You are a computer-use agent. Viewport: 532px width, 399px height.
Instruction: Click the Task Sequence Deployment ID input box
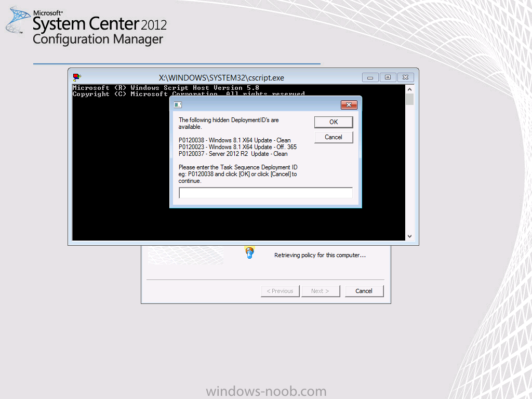click(x=265, y=193)
